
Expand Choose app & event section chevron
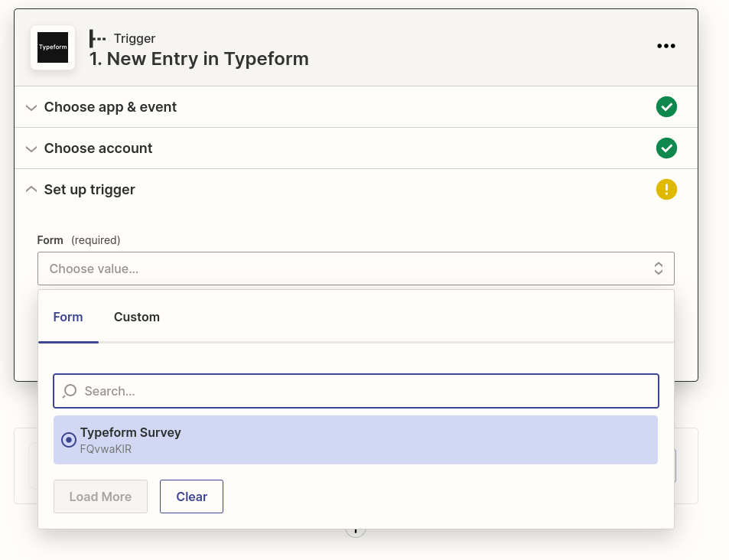[x=31, y=108]
